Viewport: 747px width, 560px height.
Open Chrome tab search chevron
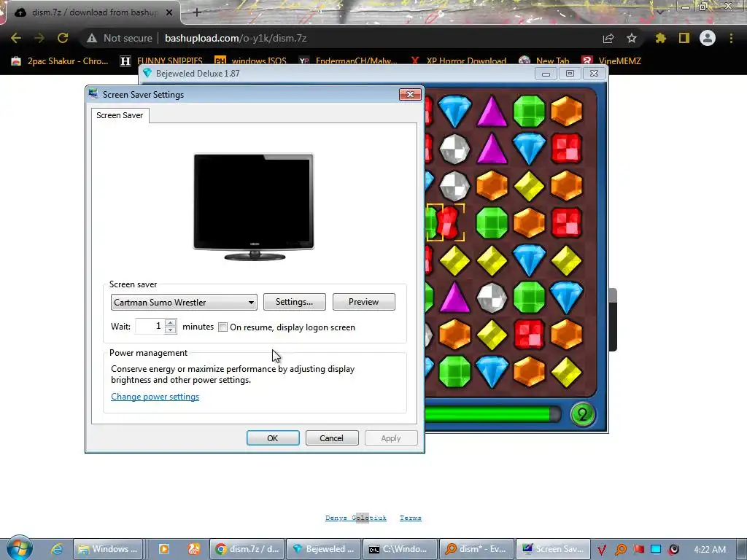(660, 12)
